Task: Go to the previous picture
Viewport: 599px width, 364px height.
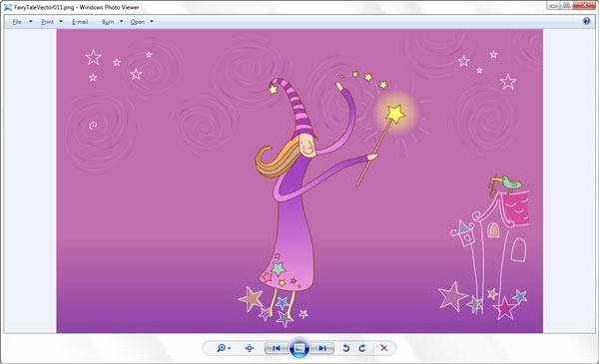Action: (x=277, y=348)
